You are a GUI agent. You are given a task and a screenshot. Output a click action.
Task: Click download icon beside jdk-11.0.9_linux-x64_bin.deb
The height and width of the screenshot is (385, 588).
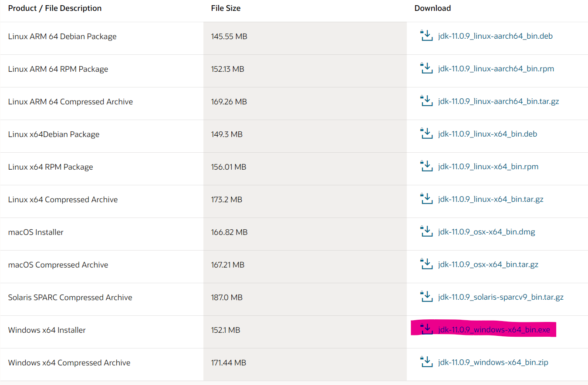(426, 133)
